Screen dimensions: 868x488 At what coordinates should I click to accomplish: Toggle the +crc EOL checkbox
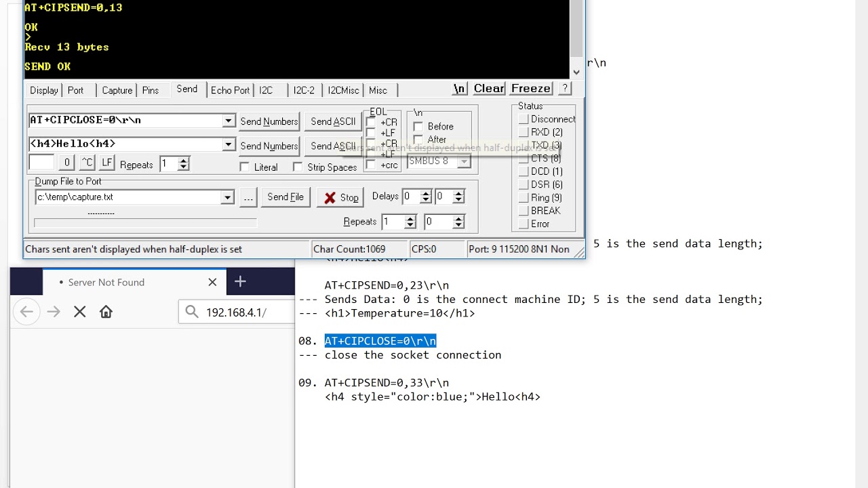coord(370,165)
